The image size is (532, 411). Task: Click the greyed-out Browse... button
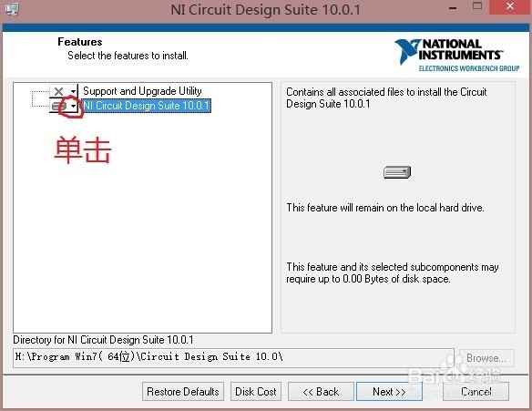486,358
